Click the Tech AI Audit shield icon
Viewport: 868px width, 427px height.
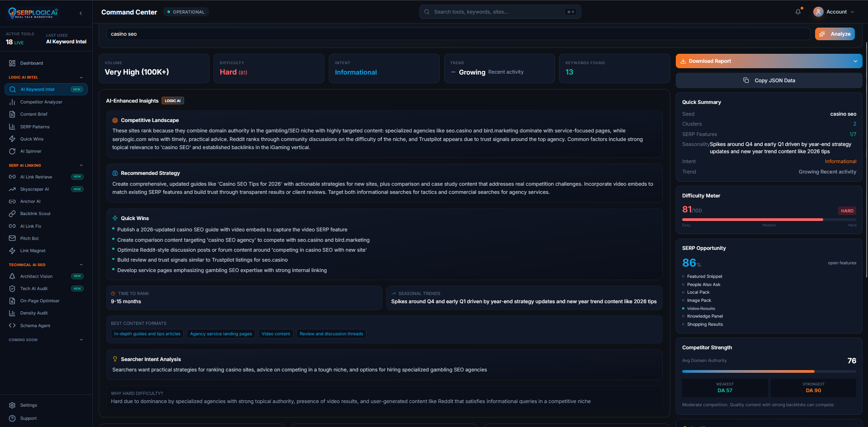[12, 289]
